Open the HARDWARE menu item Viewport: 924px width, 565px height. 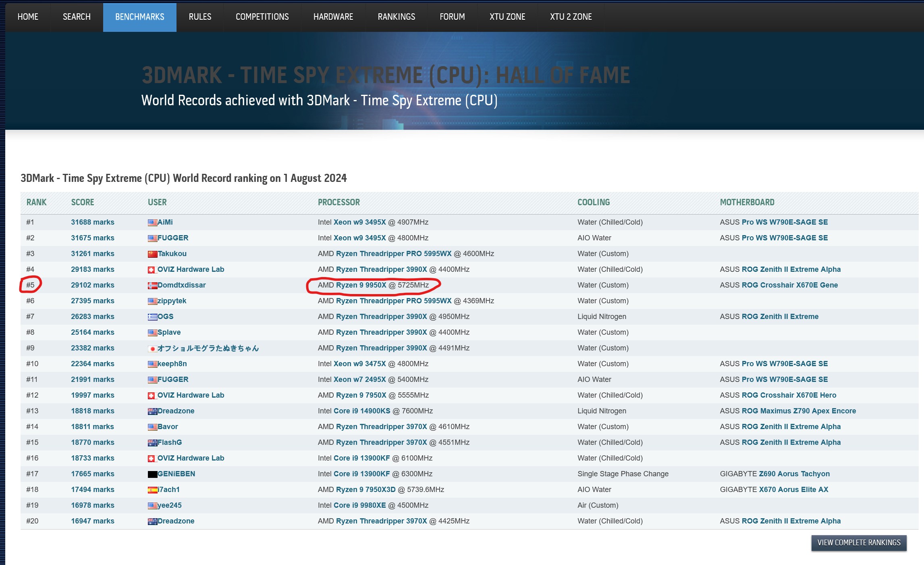tap(333, 17)
